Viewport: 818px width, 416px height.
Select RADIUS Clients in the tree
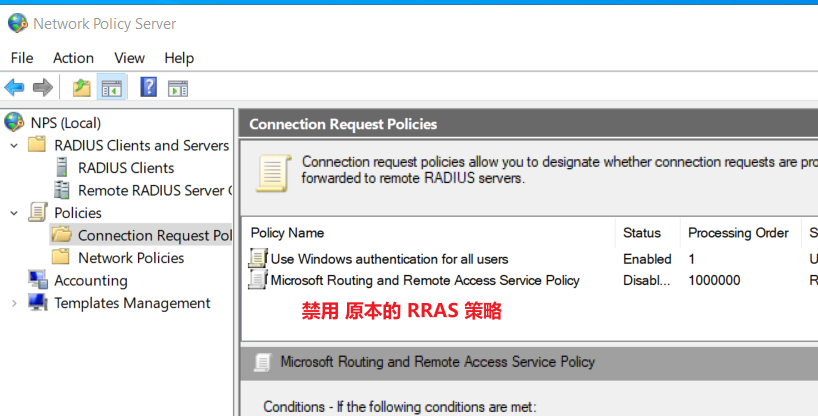click(126, 168)
